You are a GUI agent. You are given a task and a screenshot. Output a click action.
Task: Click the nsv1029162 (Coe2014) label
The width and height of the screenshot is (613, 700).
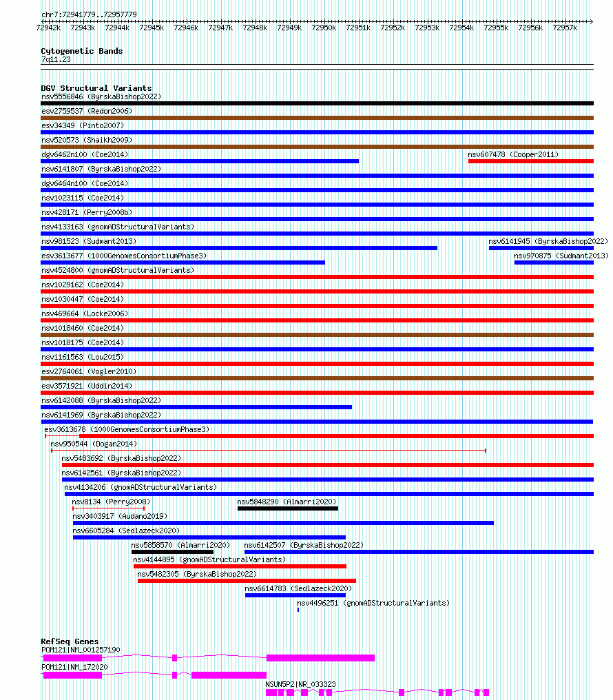83,285
